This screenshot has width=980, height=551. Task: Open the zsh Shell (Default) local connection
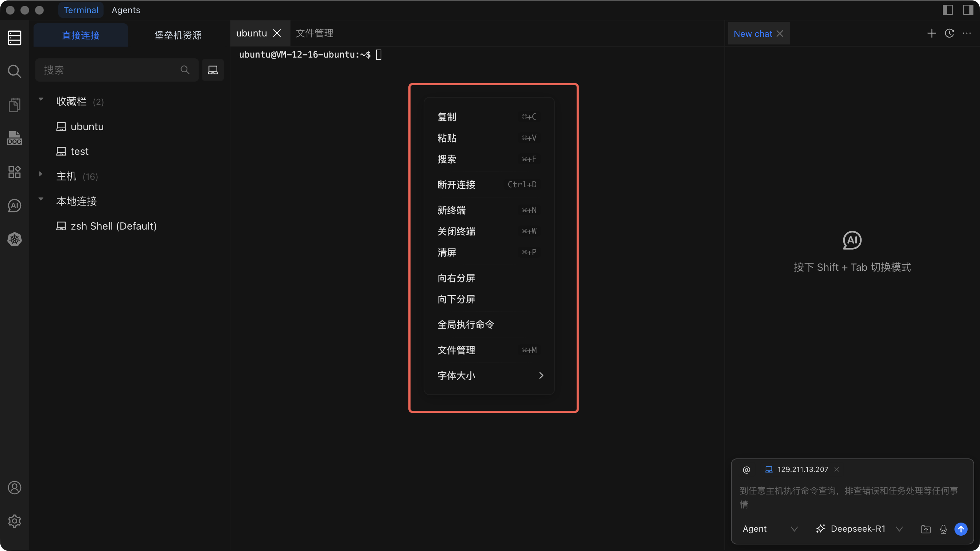pos(113,226)
